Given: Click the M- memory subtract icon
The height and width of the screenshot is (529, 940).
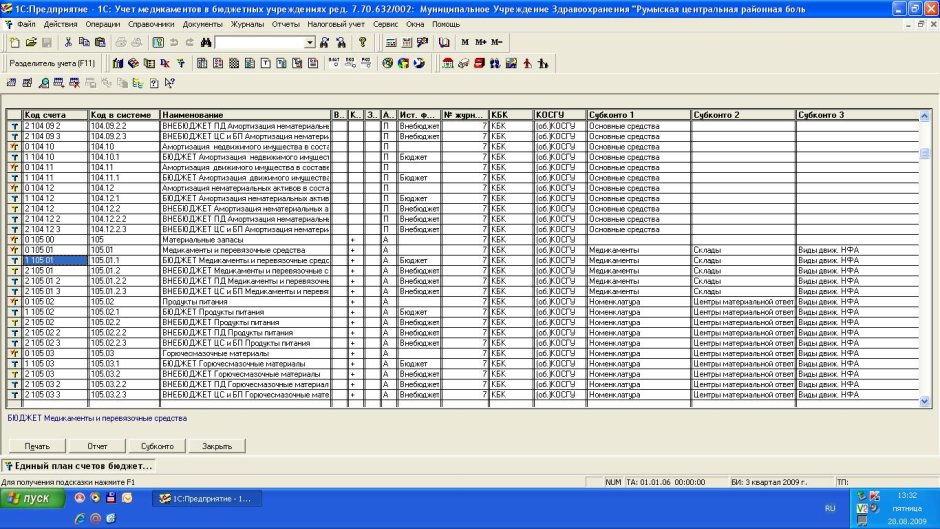Looking at the screenshot, I should tap(496, 43).
